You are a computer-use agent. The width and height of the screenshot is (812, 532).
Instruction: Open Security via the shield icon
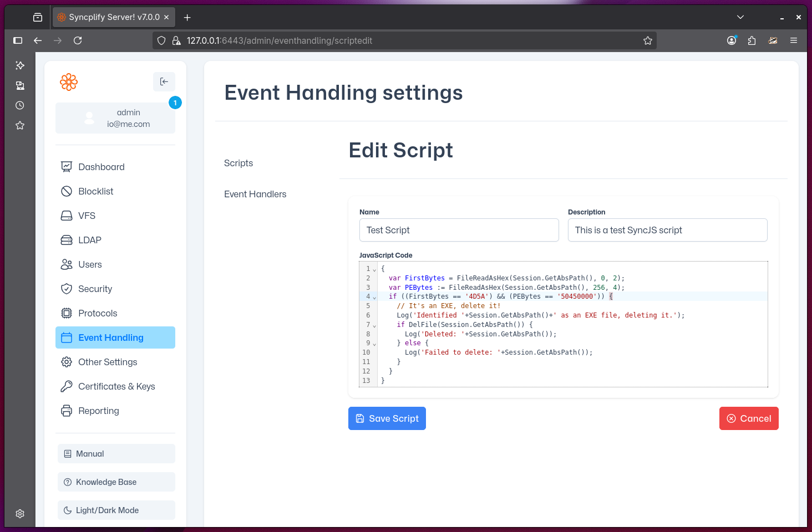(67, 289)
